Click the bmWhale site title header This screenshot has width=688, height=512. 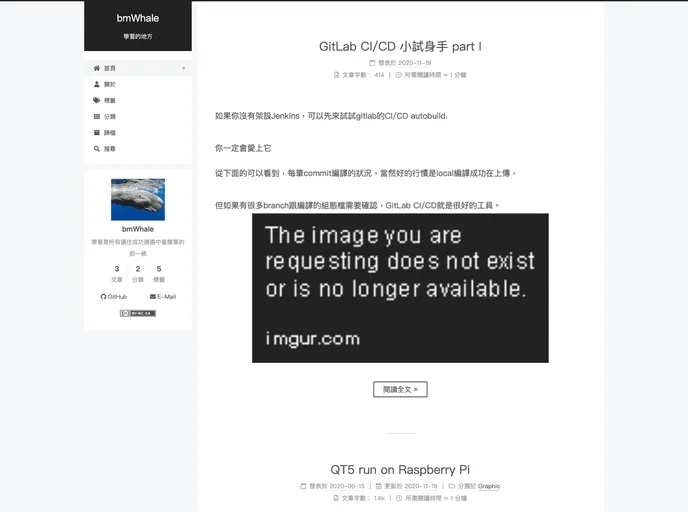pyautogui.click(x=138, y=18)
